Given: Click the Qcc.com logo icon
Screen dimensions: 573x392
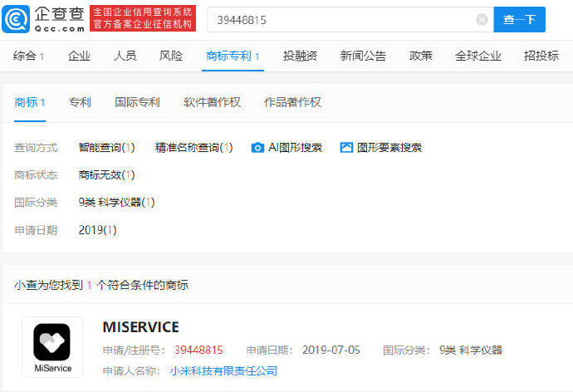Looking at the screenshot, I should click(x=16, y=19).
